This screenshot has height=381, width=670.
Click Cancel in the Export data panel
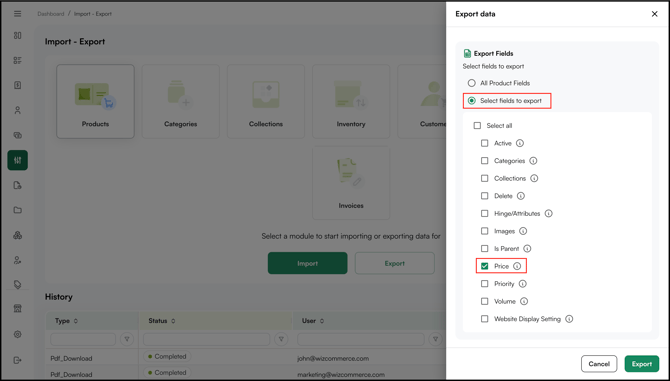tap(599, 364)
